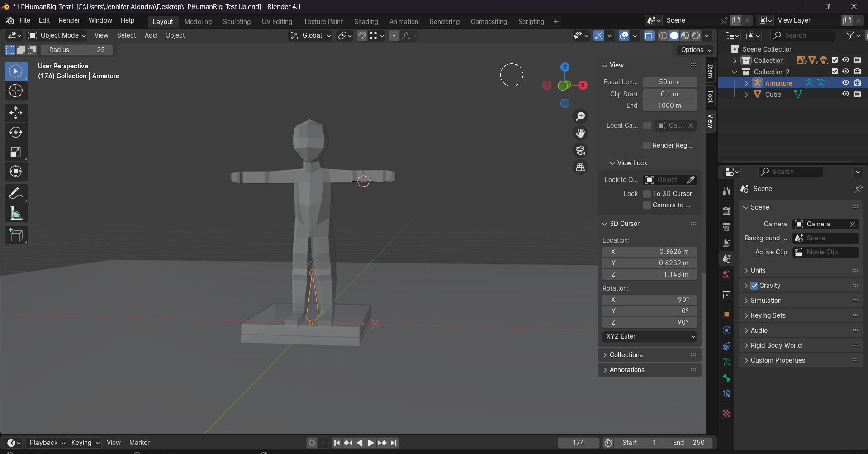Open Bone properties tab icon
868x454 pixels.
click(x=726, y=378)
